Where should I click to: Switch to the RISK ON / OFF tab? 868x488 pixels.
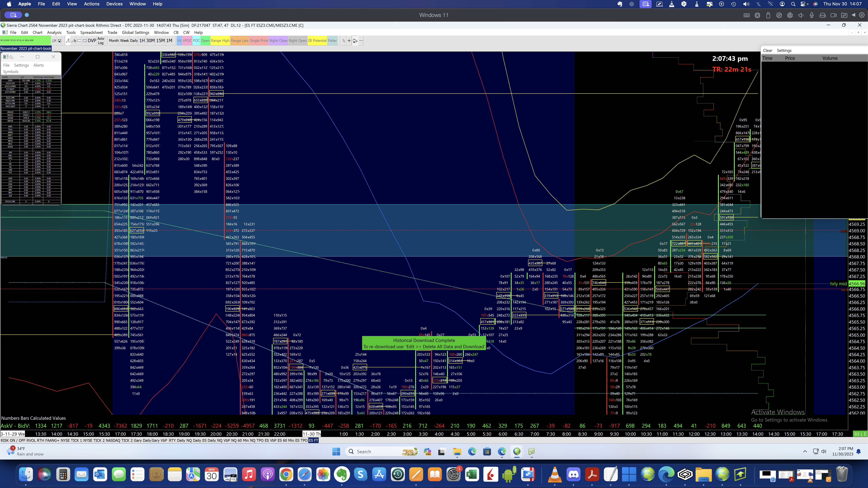13,441
